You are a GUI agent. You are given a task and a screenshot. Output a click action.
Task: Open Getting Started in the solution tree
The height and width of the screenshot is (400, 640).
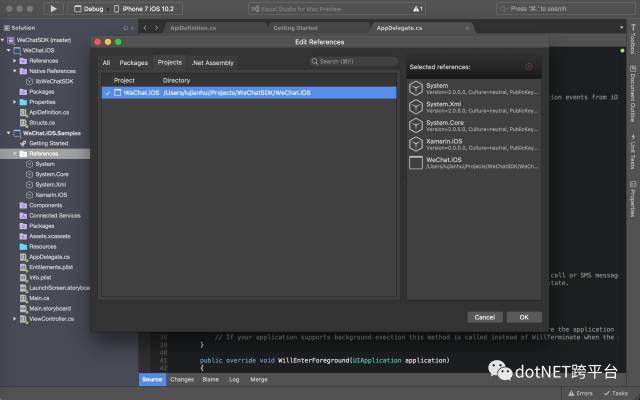pos(49,143)
